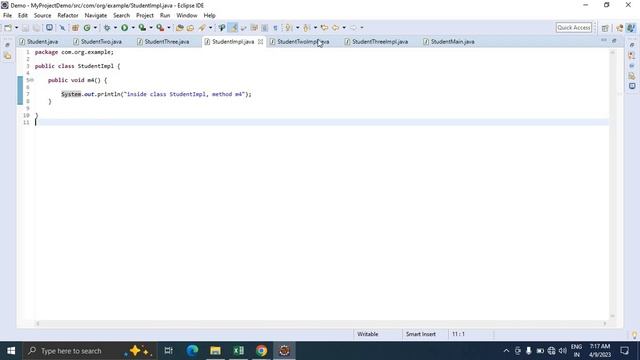Click the Previous Annotation icon
The height and width of the screenshot is (360, 640).
pos(307,28)
